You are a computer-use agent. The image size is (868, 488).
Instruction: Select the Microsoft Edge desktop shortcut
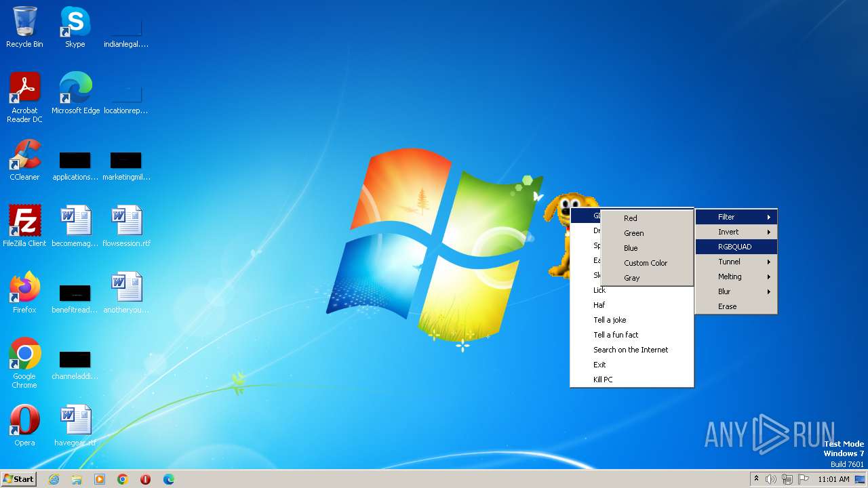[75, 94]
